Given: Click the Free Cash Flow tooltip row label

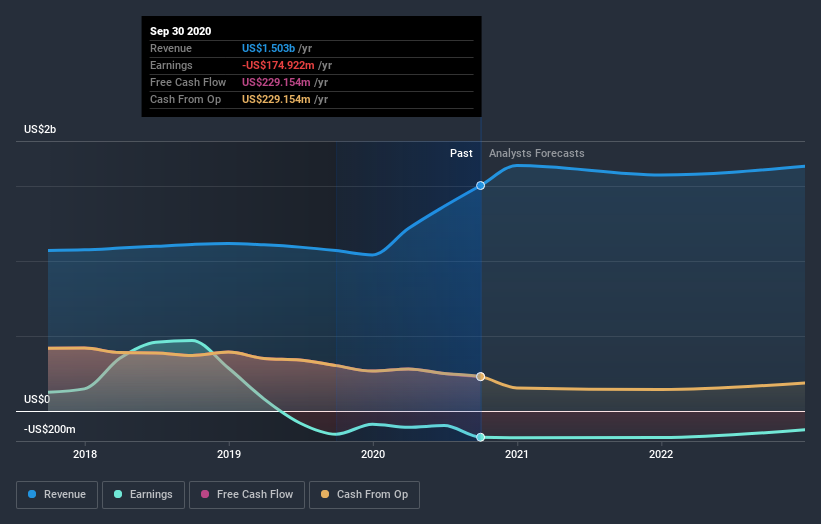Looking at the screenshot, I should tap(188, 82).
